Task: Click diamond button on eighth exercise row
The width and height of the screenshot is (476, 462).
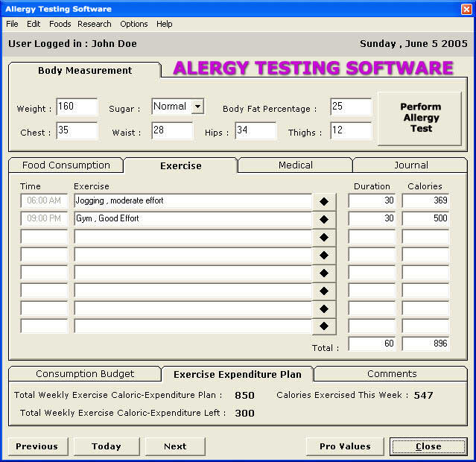Action: [x=324, y=326]
